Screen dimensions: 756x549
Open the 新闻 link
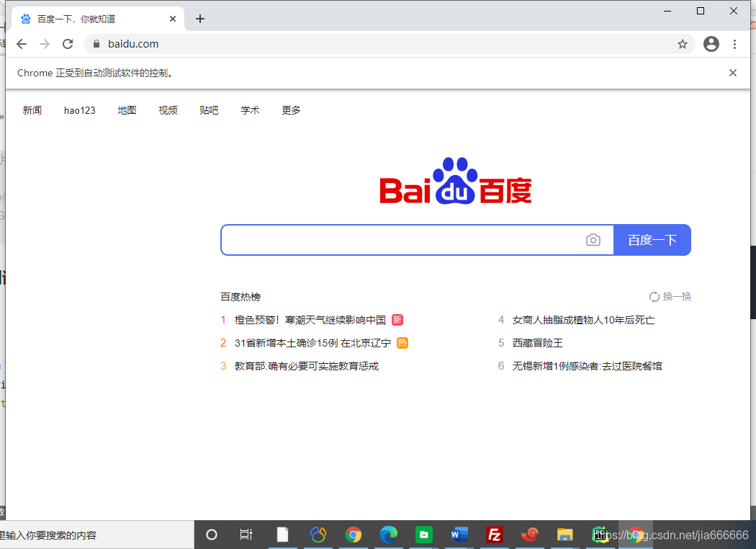coord(32,110)
